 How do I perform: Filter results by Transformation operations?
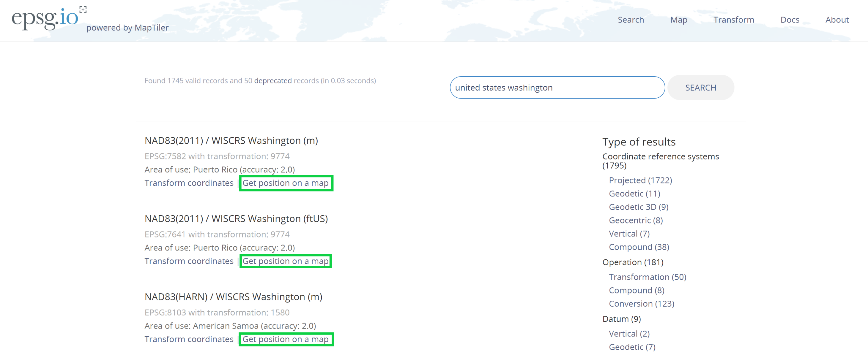pyautogui.click(x=647, y=277)
